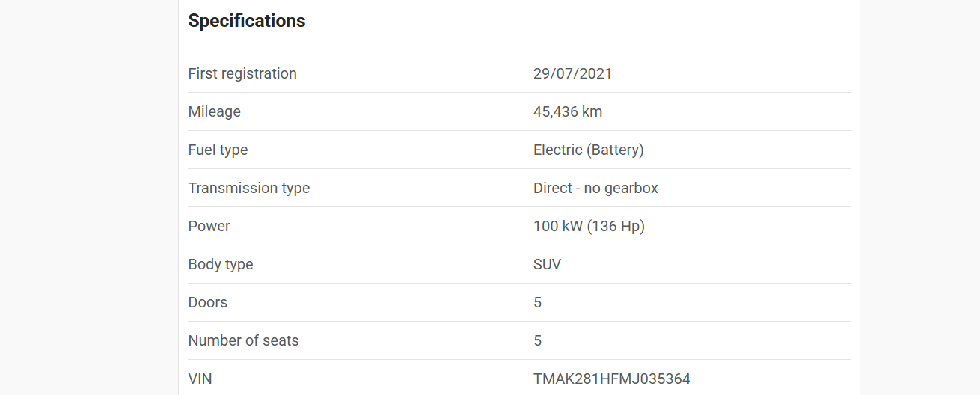The width and height of the screenshot is (980, 395).
Task: Click the SUV body type value
Action: click(x=547, y=264)
